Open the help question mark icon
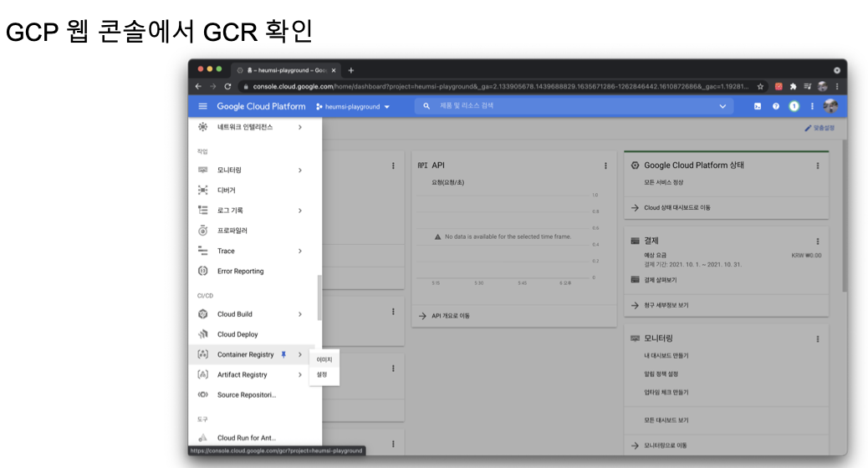868x468 pixels. pyautogui.click(x=775, y=106)
